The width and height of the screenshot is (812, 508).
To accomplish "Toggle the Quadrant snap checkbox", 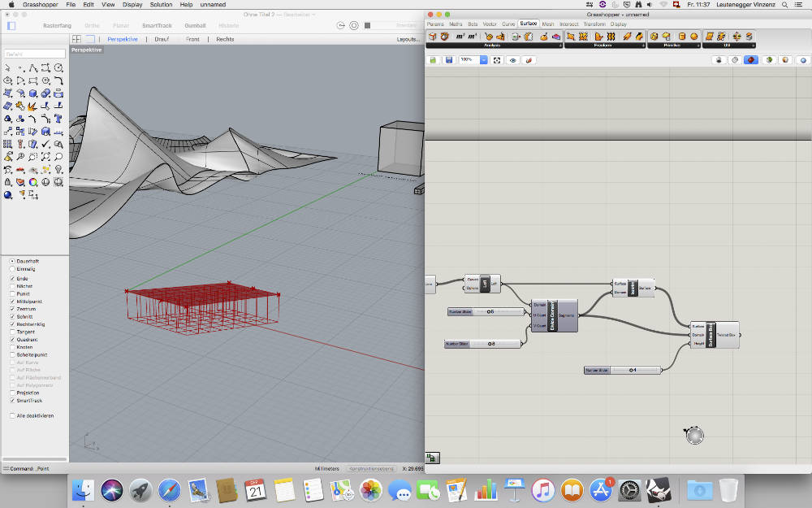I will click(x=12, y=340).
